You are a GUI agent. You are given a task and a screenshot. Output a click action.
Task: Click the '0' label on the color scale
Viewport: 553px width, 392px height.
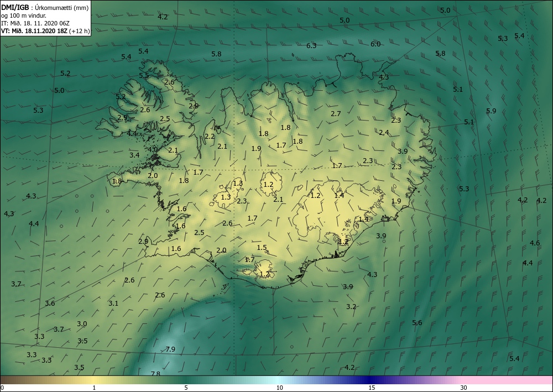click(2, 388)
